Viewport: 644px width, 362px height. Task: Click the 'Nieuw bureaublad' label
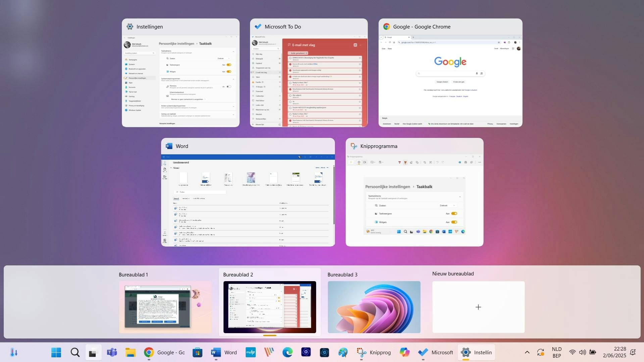coord(453,274)
